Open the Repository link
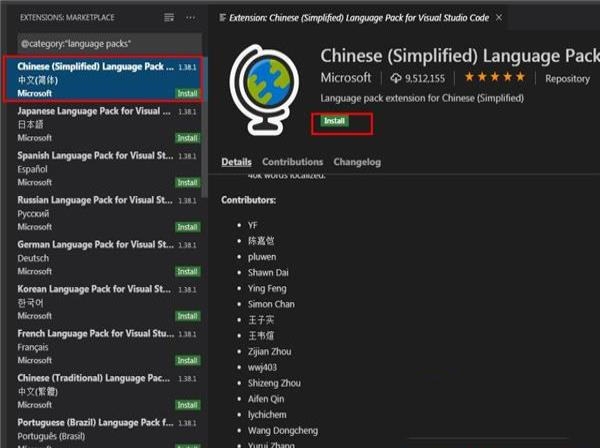Screen dimensions: 600x448 coord(567,78)
